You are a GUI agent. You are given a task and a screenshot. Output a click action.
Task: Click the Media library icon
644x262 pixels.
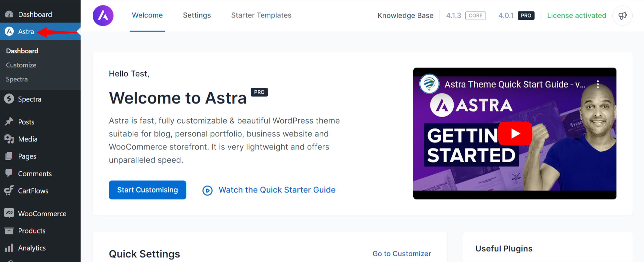9,139
